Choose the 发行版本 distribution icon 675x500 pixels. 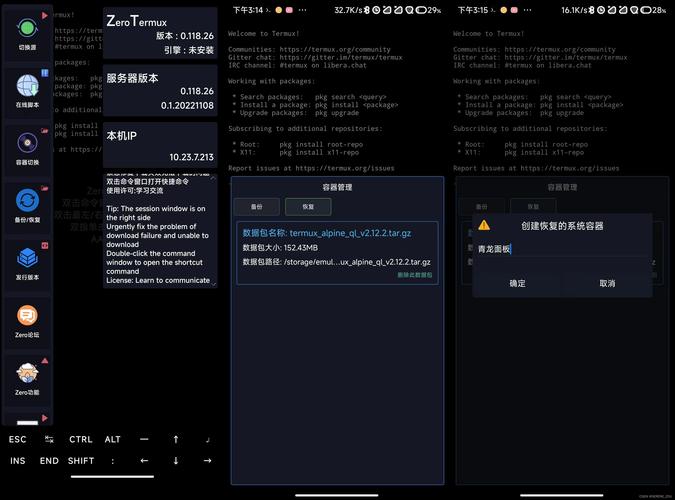pos(27,258)
